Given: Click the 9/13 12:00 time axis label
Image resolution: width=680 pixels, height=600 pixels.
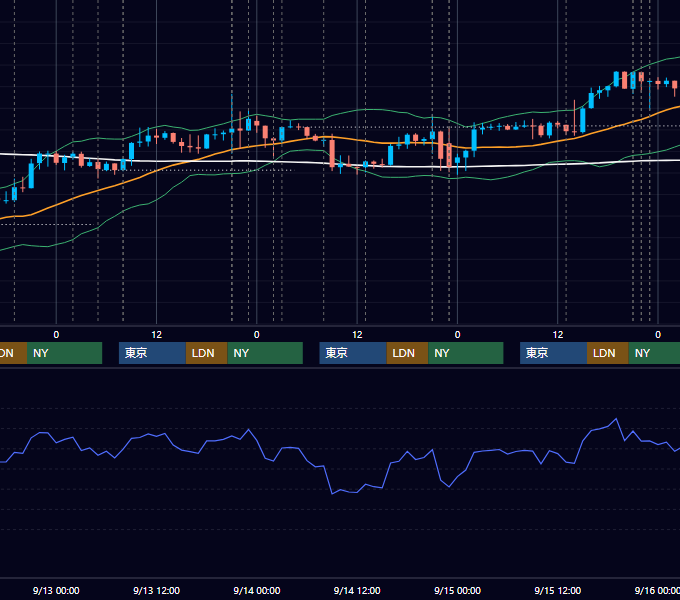Looking at the screenshot, I should (x=156, y=590).
